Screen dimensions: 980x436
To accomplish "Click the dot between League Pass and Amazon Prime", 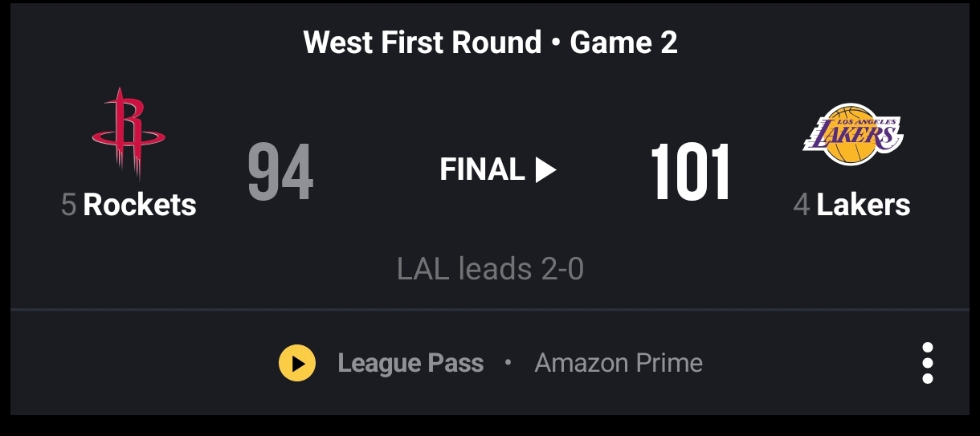I will pyautogui.click(x=508, y=363).
